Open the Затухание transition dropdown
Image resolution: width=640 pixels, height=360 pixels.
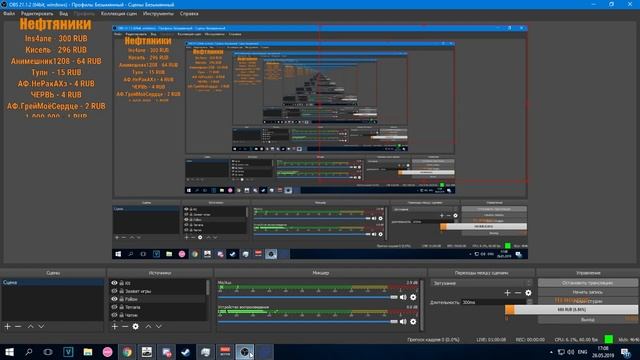tap(482, 283)
